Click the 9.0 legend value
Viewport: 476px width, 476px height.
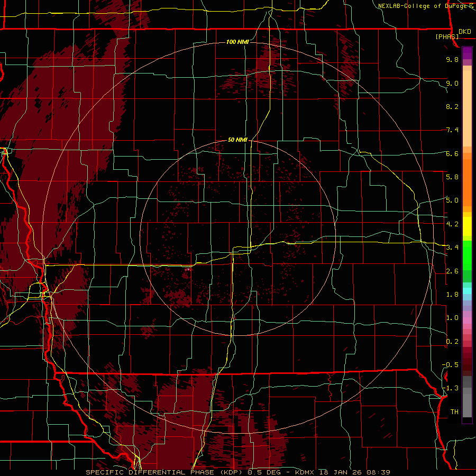coord(452,83)
